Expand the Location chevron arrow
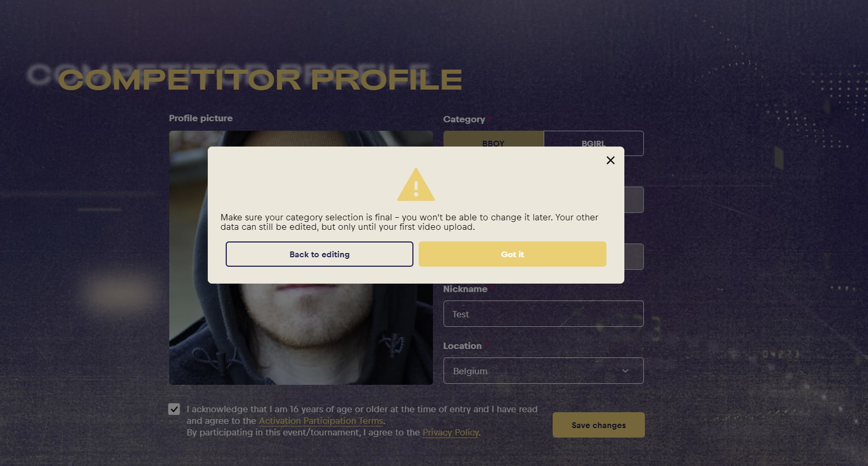The width and height of the screenshot is (868, 466). 625,371
